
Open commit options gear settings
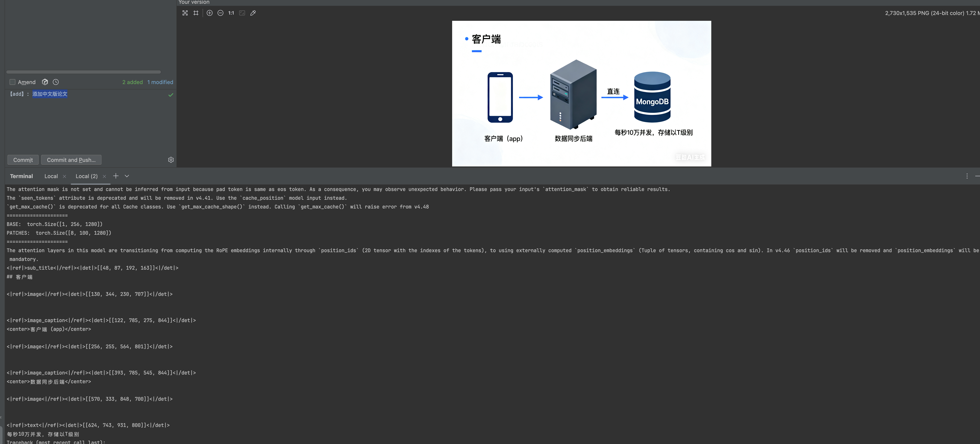(171, 160)
